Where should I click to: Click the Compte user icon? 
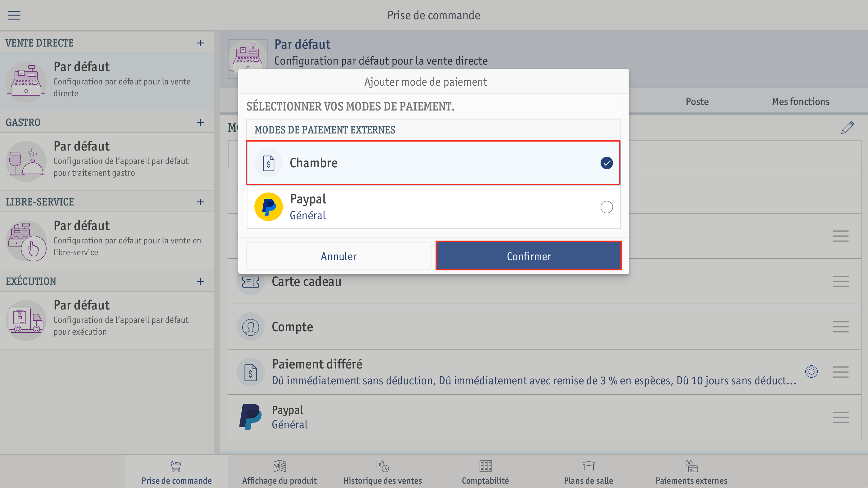[x=250, y=327]
